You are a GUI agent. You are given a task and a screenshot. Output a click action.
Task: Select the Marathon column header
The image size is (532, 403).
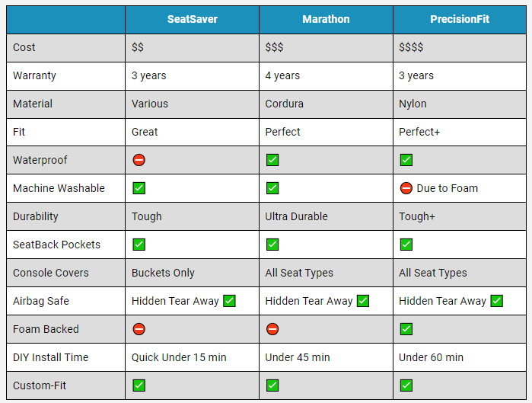326,19
